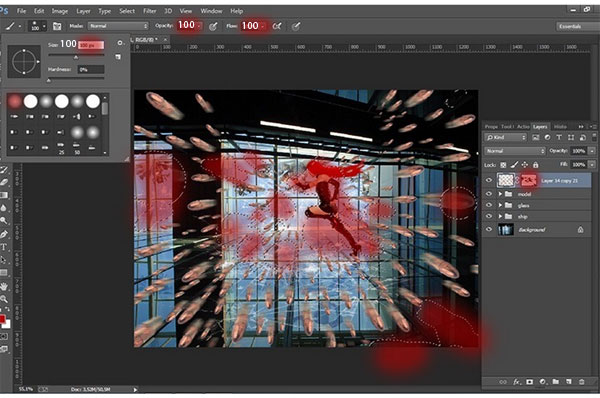Enable the airbrush build-up icon
The height and width of the screenshot is (398, 600).
tap(277, 26)
